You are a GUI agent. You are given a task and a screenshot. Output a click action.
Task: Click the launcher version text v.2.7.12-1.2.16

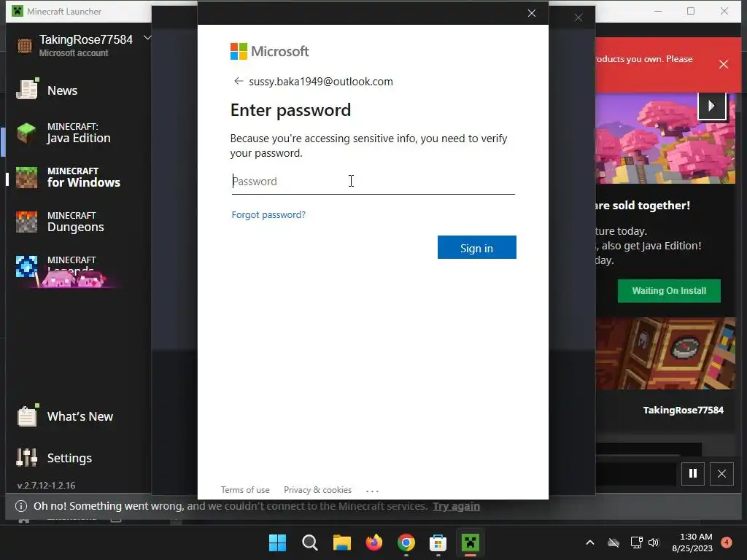[46, 485]
